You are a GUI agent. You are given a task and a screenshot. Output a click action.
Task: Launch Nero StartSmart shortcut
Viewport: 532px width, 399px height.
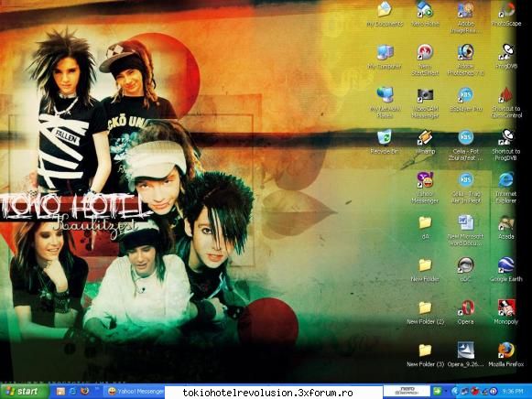click(x=425, y=59)
